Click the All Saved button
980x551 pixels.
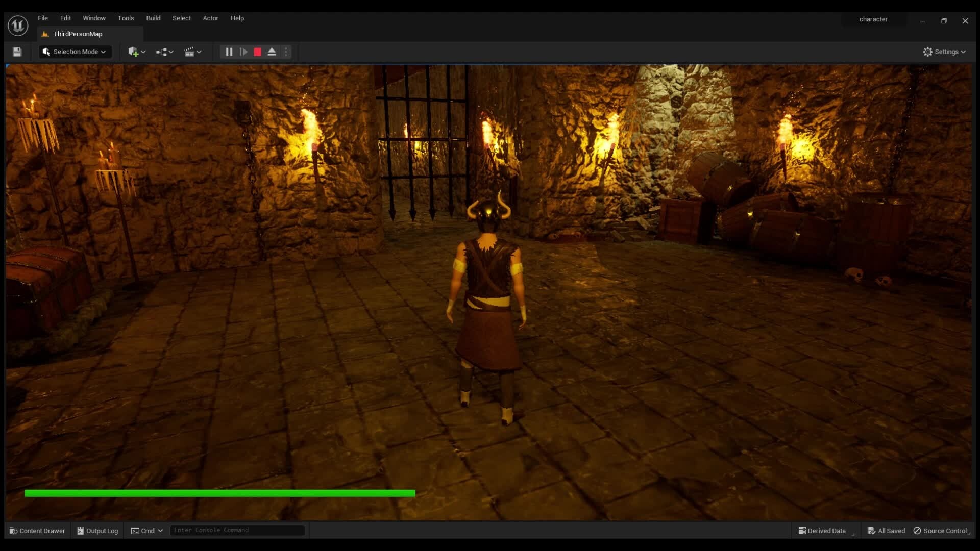(x=886, y=531)
